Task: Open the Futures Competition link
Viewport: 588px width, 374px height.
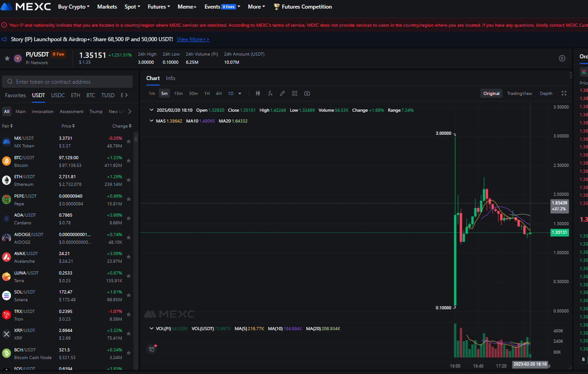Action: pyautogui.click(x=303, y=7)
